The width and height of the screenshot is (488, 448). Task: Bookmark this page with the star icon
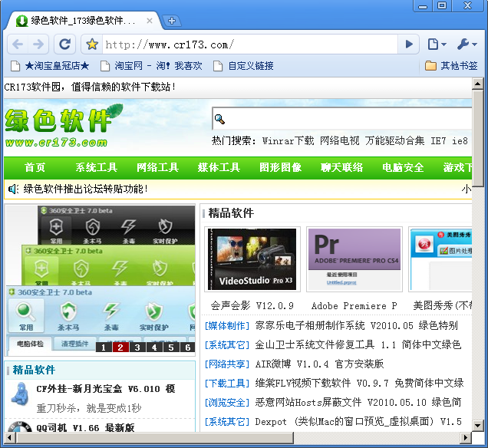click(92, 44)
